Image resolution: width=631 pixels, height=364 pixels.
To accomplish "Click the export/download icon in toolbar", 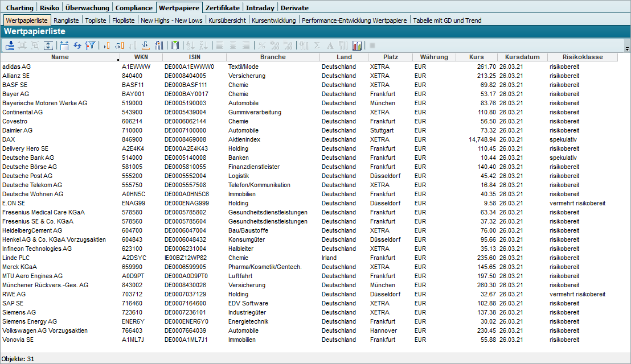I will tap(10, 45).
